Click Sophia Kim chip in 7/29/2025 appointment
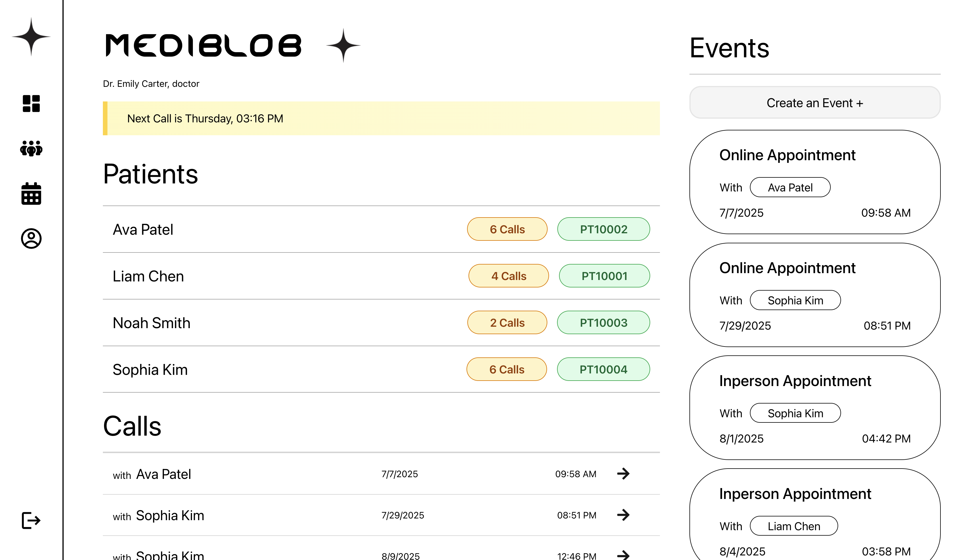This screenshot has height=560, width=980. click(x=795, y=300)
